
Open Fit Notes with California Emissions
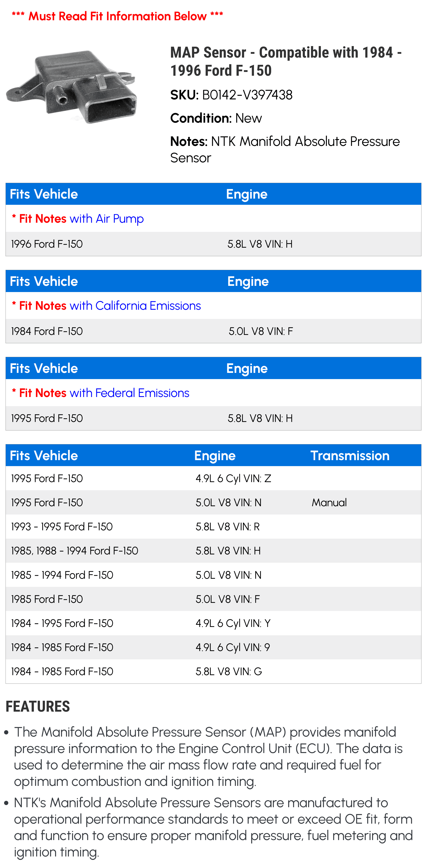pyautogui.click(x=107, y=306)
